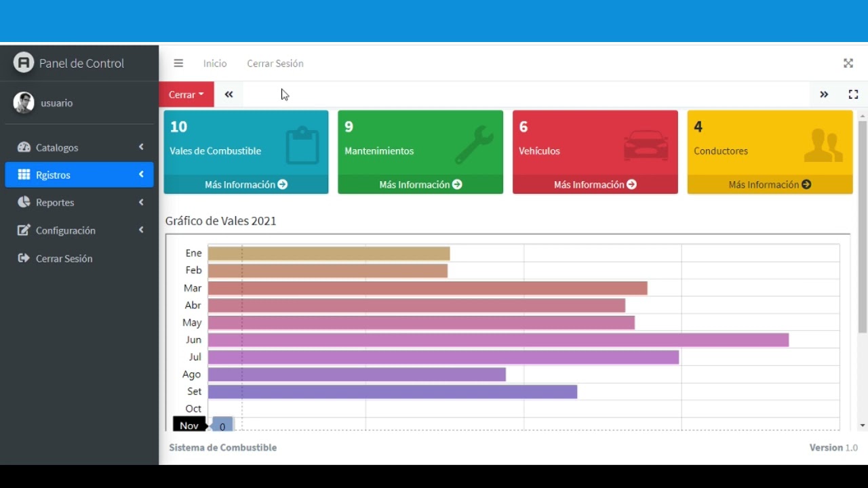Click the Sistema de Combustible footer text
Image resolution: width=868 pixels, height=488 pixels.
pyautogui.click(x=223, y=447)
